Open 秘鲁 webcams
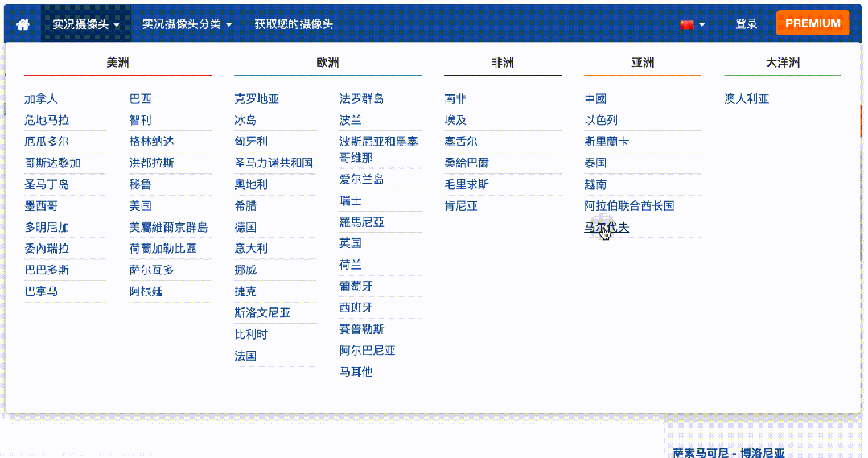 coord(140,184)
